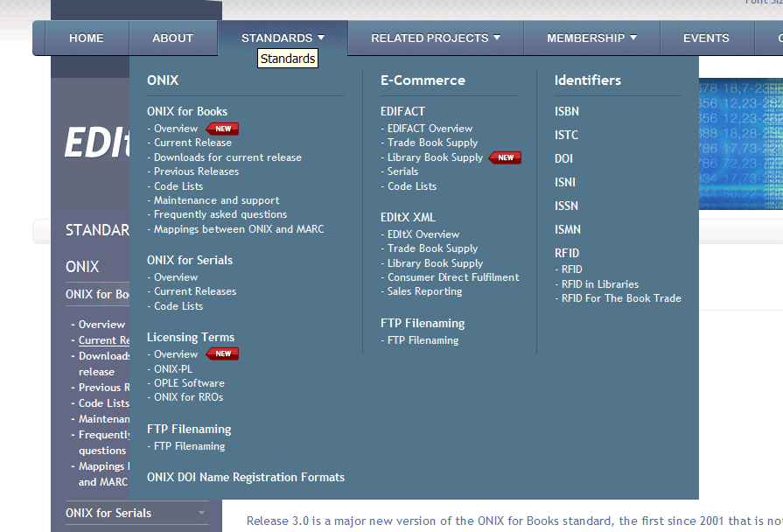Open the Licensing Terms heading link
Viewport: 783px width, 532px height.
[191, 337]
